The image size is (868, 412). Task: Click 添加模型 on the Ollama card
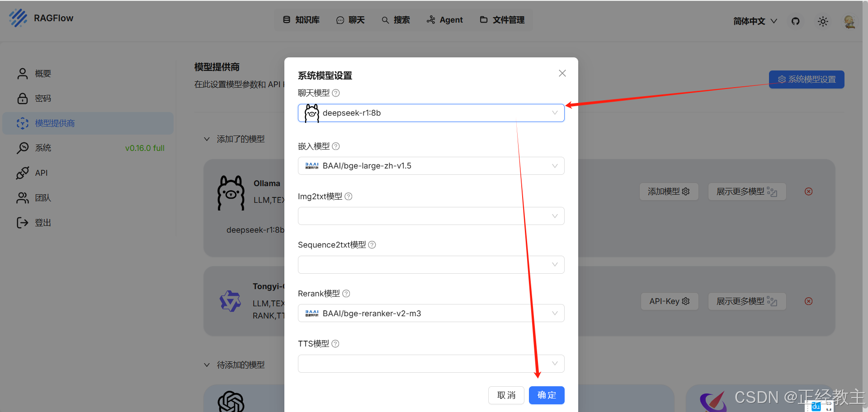tap(669, 192)
